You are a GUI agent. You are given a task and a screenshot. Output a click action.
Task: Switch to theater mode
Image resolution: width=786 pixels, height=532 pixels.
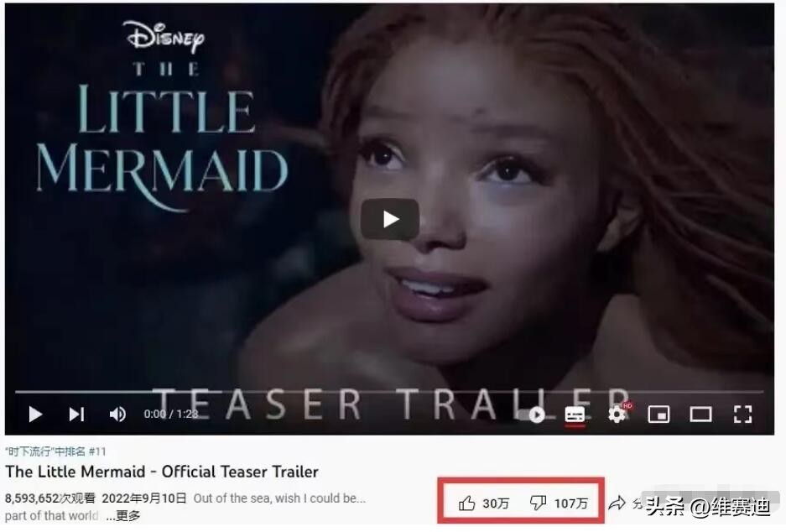tap(700, 415)
